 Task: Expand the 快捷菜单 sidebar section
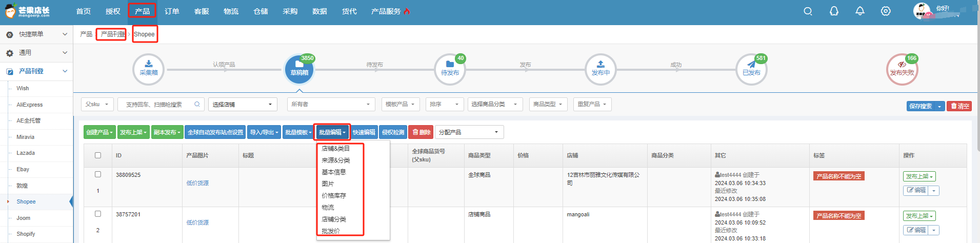(x=36, y=34)
